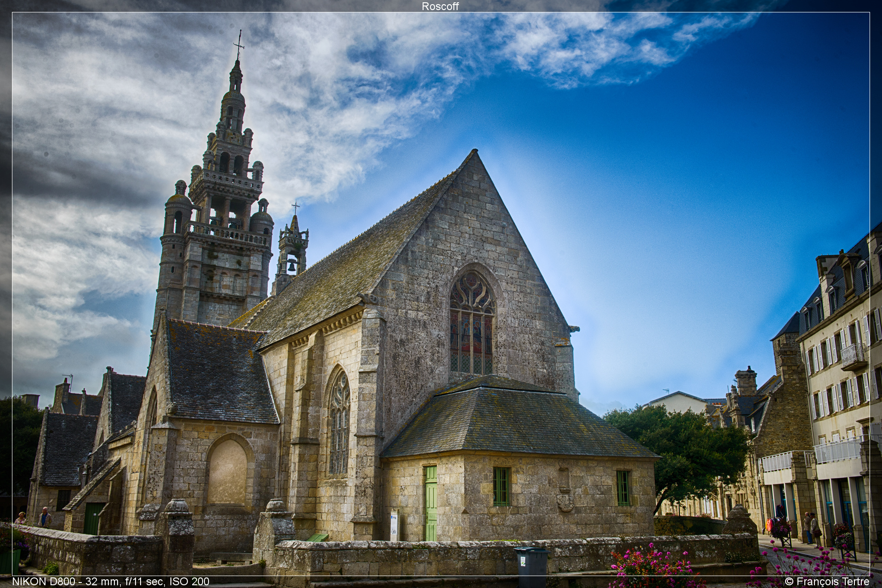This screenshot has height=588, width=882.
Task: Click the "© François Tertre" copyright text
Action: click(x=827, y=582)
